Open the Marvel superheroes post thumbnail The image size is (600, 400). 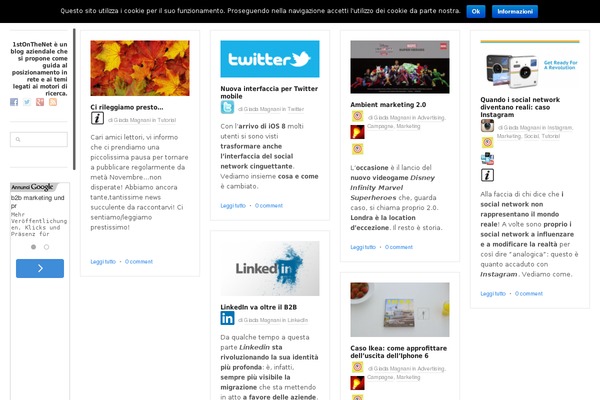click(400, 67)
